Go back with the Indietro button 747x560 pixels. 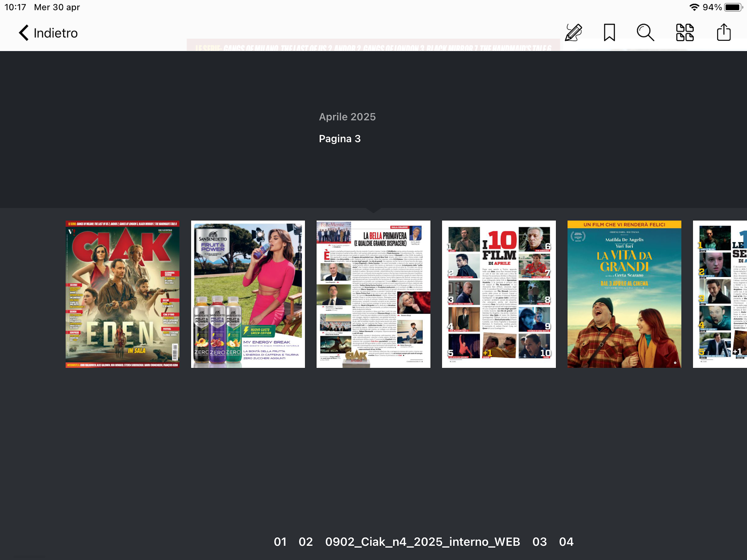click(48, 33)
